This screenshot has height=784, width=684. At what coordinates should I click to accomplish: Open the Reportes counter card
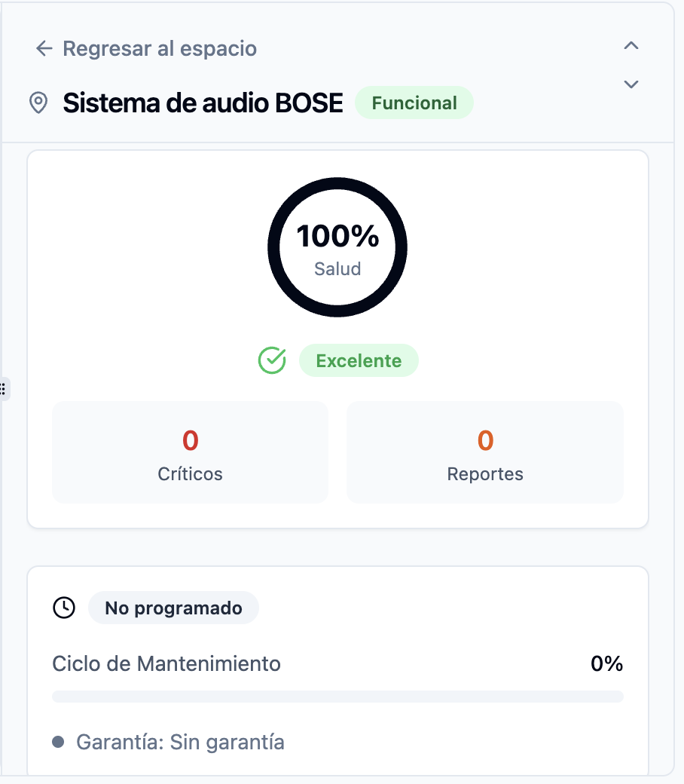pyautogui.click(x=485, y=452)
